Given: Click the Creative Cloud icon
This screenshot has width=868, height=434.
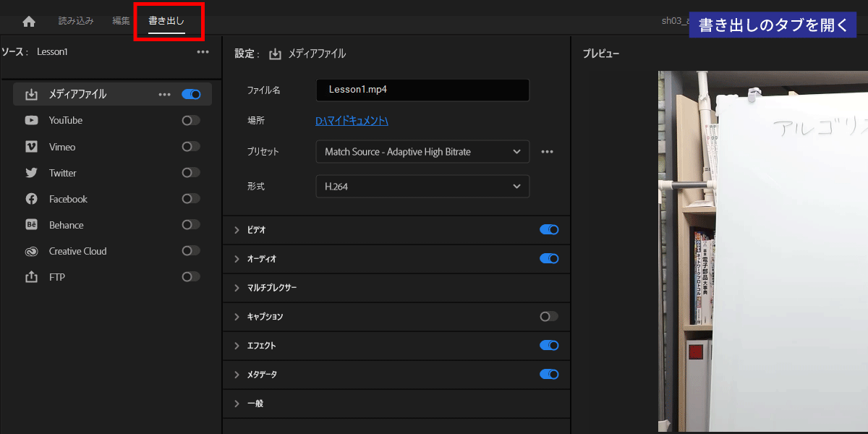Looking at the screenshot, I should coord(31,251).
